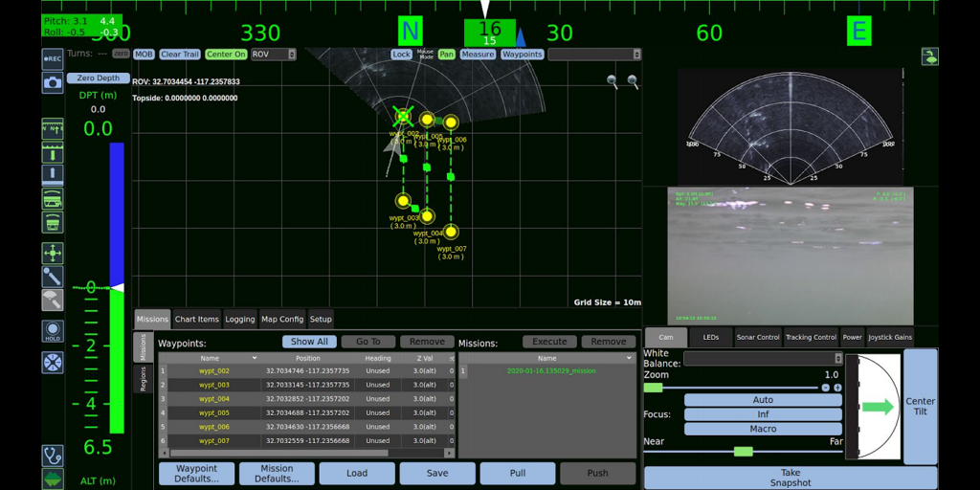
Task: Click the zoom plus icon in Cam panel
Action: click(837, 388)
